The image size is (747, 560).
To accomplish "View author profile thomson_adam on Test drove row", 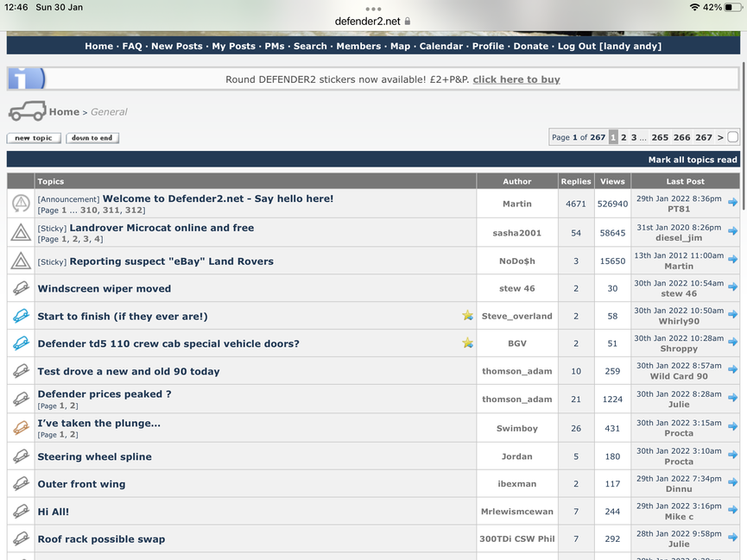I will coord(517,371).
